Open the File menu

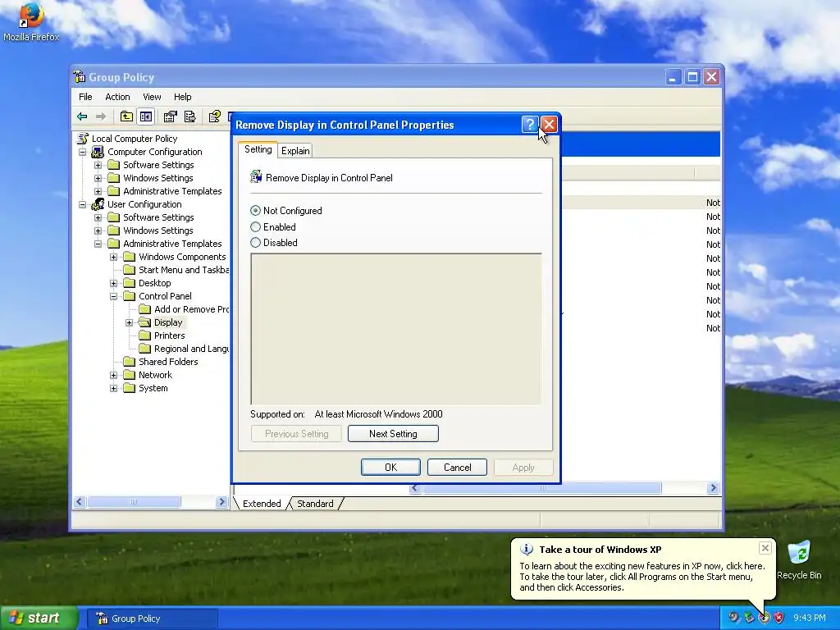pos(85,97)
